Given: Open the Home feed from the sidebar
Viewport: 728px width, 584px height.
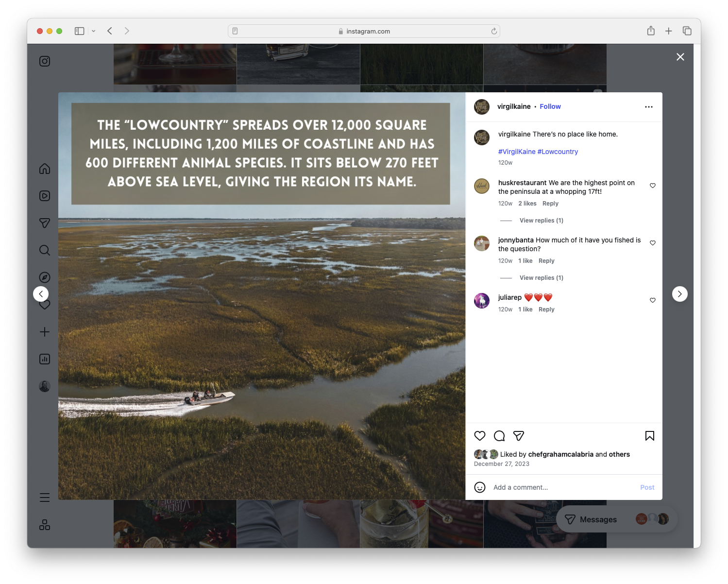Looking at the screenshot, I should pyautogui.click(x=44, y=169).
